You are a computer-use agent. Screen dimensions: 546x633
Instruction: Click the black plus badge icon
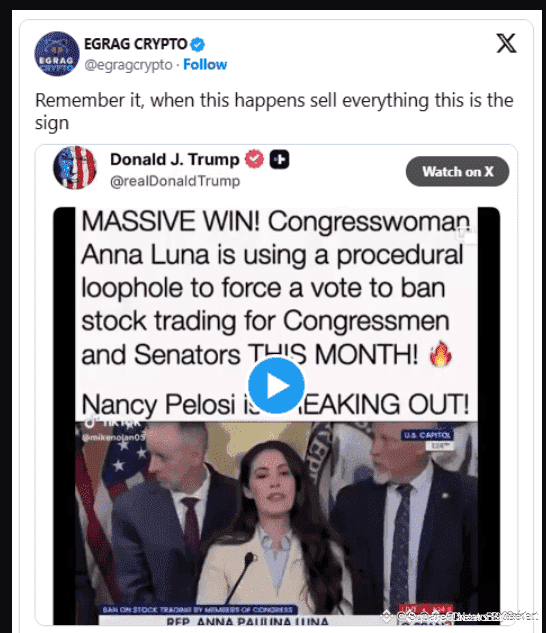coord(279,159)
